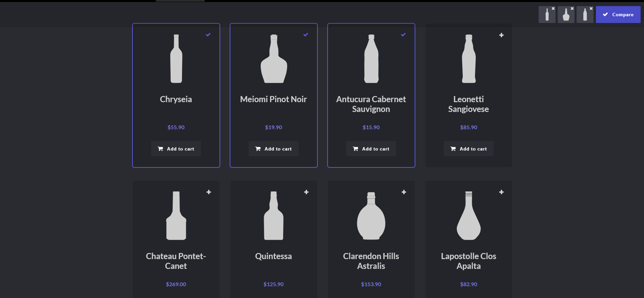This screenshot has width=644, height=298.
Task: Click the Leonetti Sangiovese bottle image
Action: 469,59
